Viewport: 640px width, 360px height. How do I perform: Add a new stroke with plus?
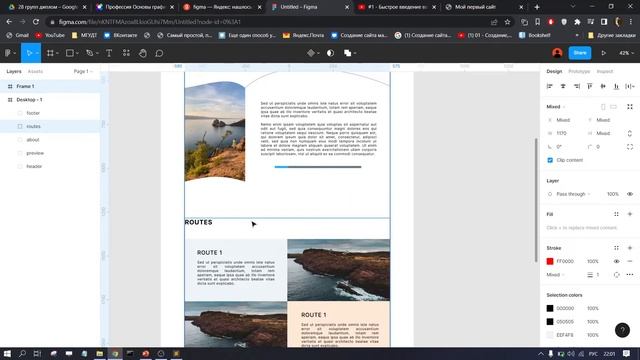tap(630, 248)
